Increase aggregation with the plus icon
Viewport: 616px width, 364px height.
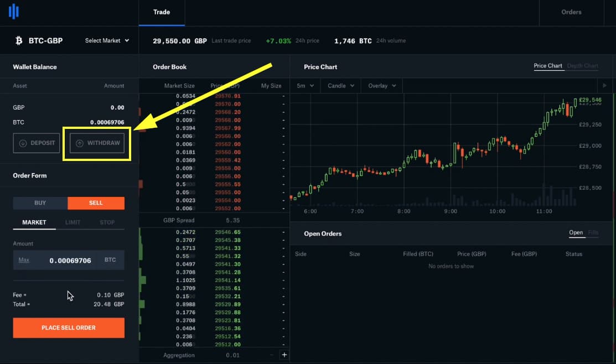[x=284, y=355]
